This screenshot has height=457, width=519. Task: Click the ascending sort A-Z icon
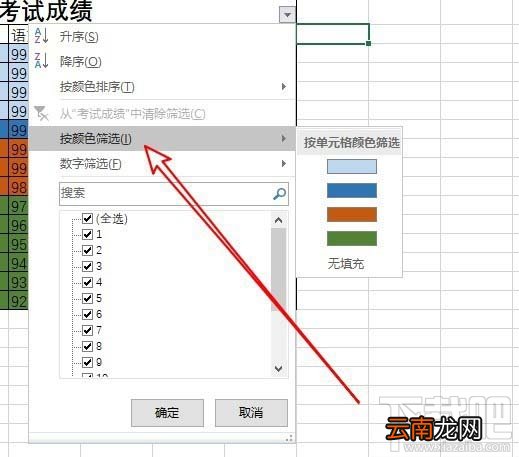pos(41,36)
